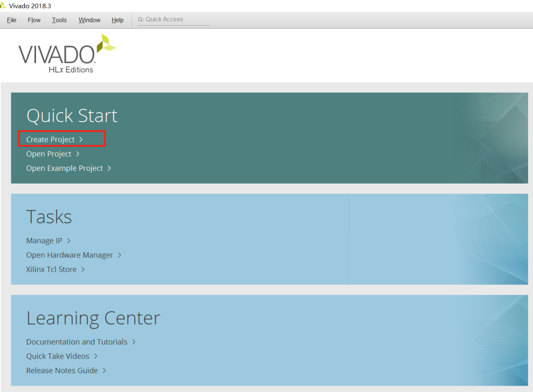Open the Window menu

[89, 20]
